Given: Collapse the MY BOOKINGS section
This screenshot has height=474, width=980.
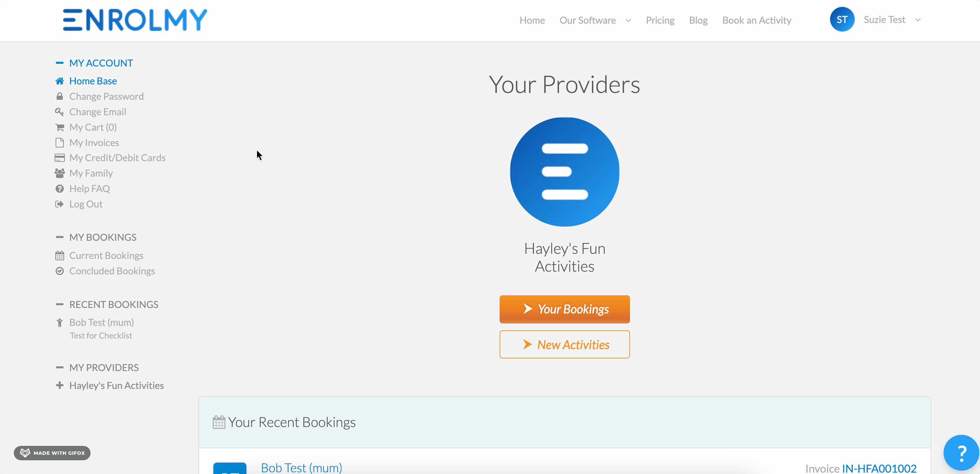Looking at the screenshot, I should point(60,237).
